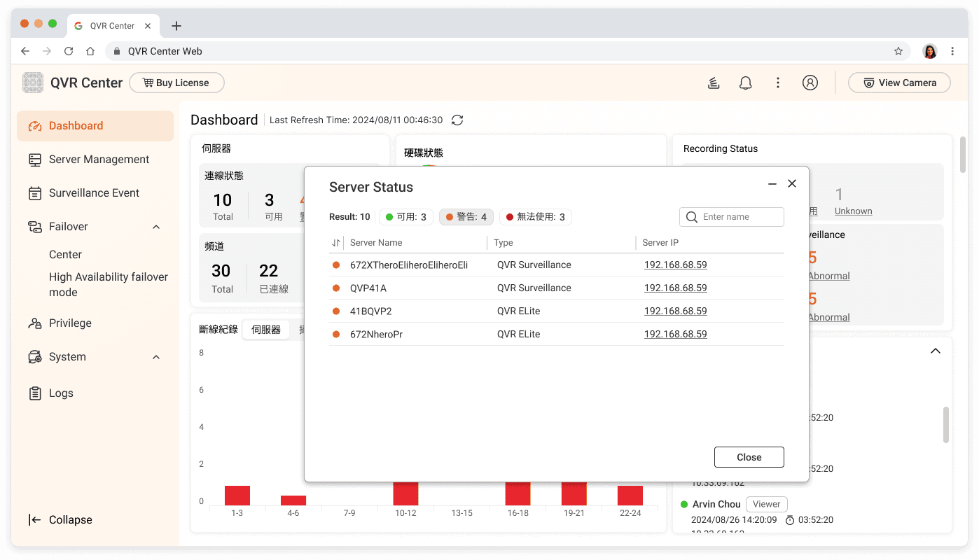This screenshot has width=979, height=560.
Task: Collapse the user list panel chevron
Action: pos(935,351)
